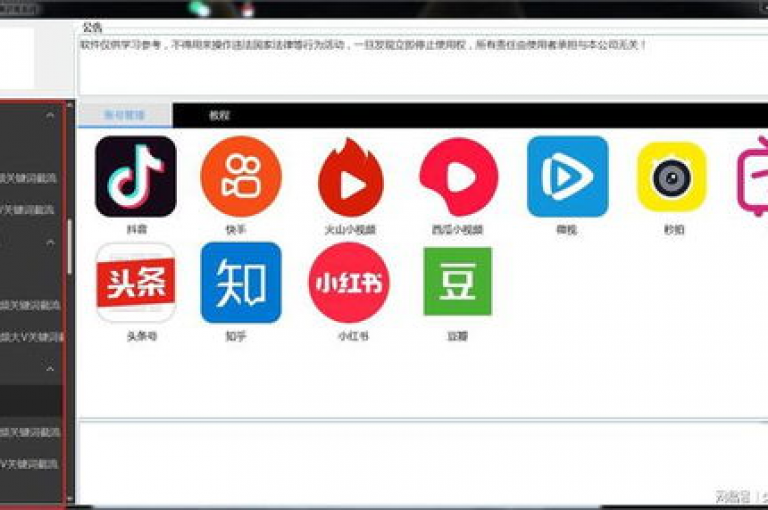
Task: Click the 豆瓣 caption text
Action: click(457, 336)
